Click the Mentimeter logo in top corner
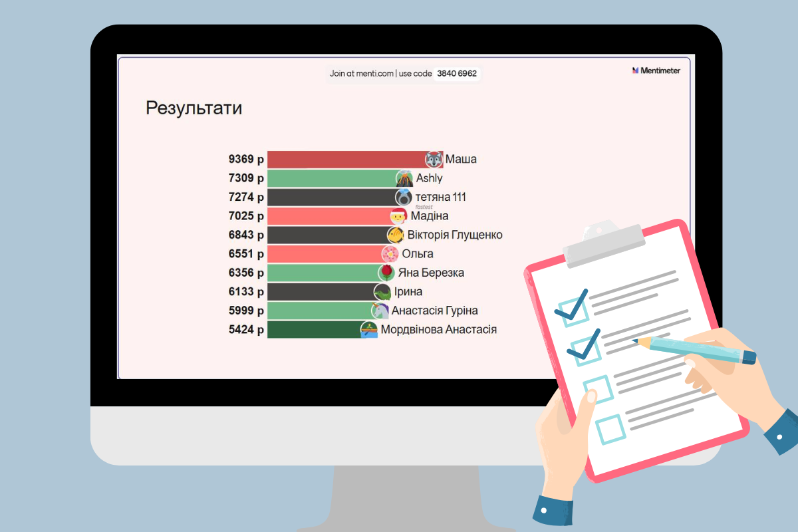This screenshot has width=798, height=532. click(656, 70)
